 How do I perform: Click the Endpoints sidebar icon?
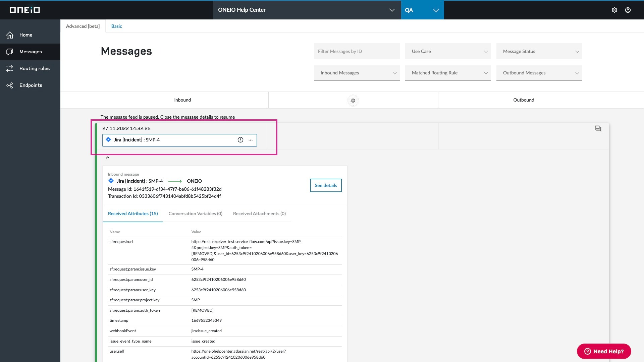10,85
